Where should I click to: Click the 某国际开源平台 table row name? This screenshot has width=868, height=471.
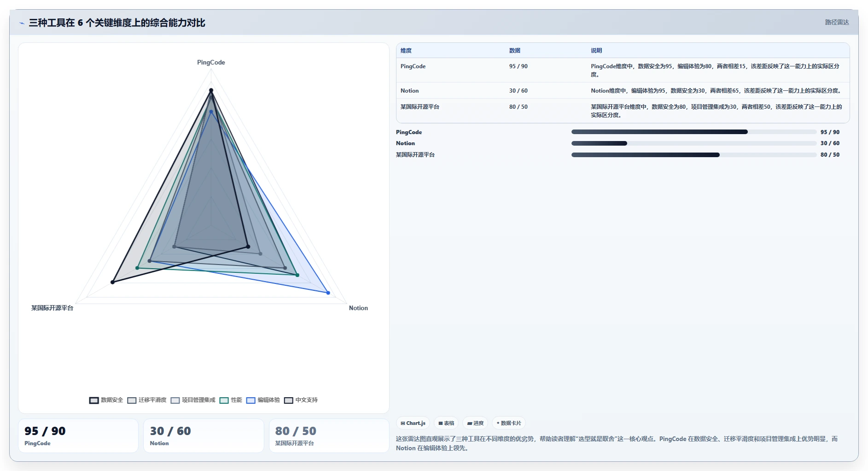pyautogui.click(x=420, y=107)
